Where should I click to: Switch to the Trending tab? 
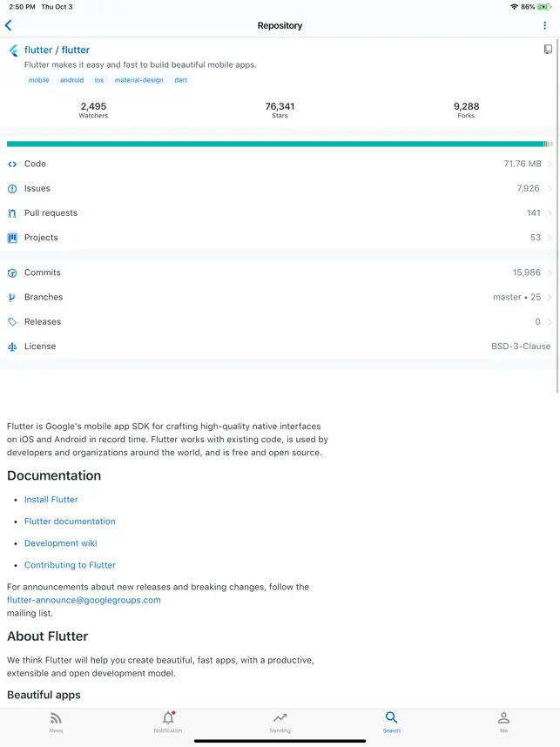pyautogui.click(x=280, y=722)
